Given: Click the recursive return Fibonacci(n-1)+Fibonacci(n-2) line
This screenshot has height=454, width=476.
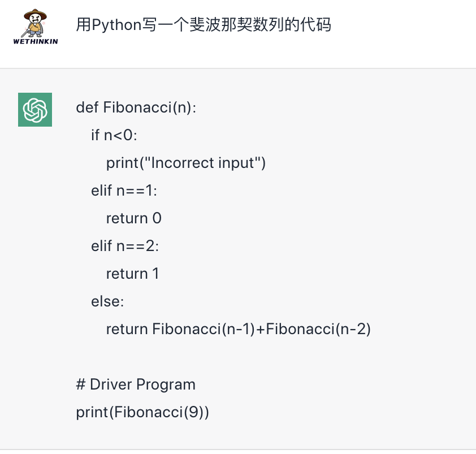Looking at the screenshot, I should click(x=239, y=329).
